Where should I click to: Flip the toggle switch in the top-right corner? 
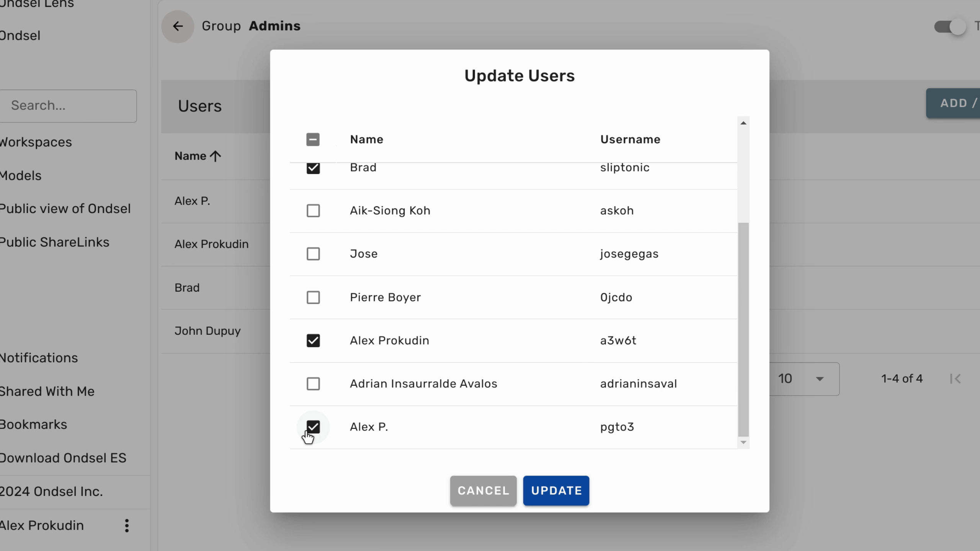pyautogui.click(x=950, y=27)
